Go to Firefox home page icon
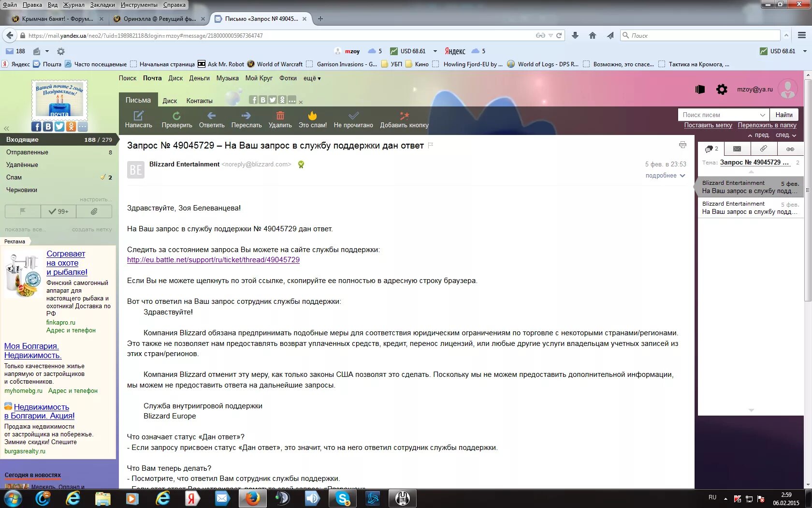 click(593, 35)
